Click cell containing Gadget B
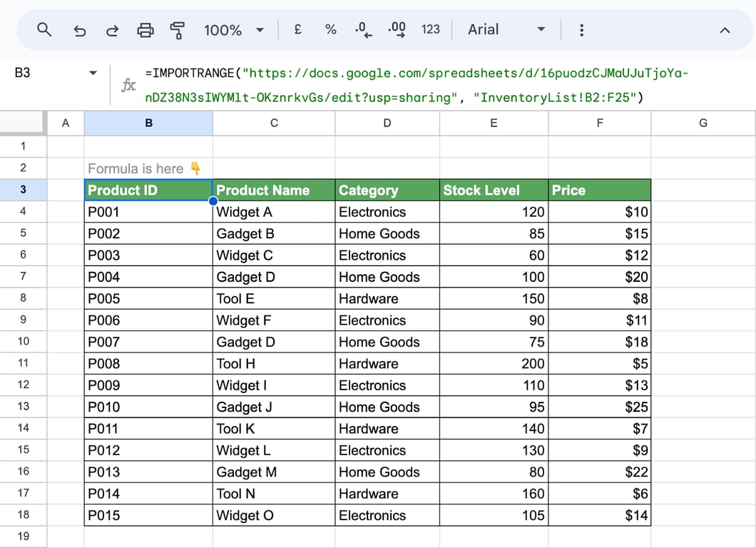756x548 pixels. [274, 233]
